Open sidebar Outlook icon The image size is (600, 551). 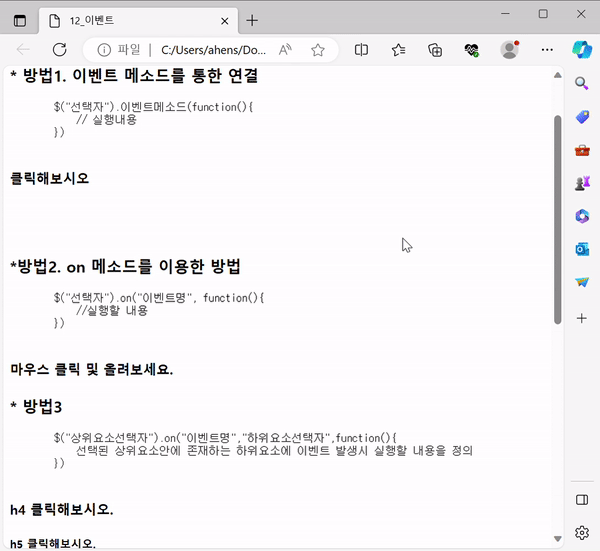(582, 249)
